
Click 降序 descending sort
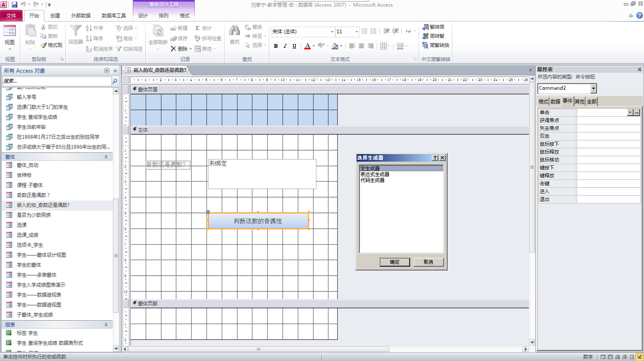[x=95, y=39]
